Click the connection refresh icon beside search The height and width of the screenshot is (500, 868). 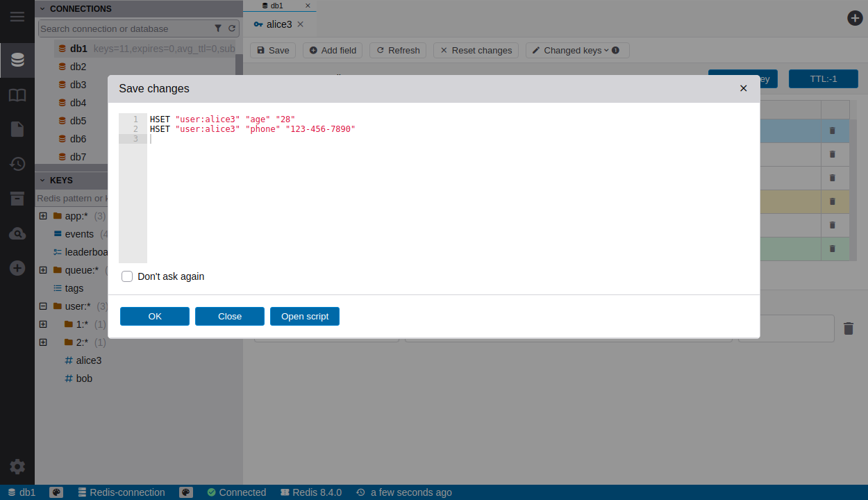point(232,28)
